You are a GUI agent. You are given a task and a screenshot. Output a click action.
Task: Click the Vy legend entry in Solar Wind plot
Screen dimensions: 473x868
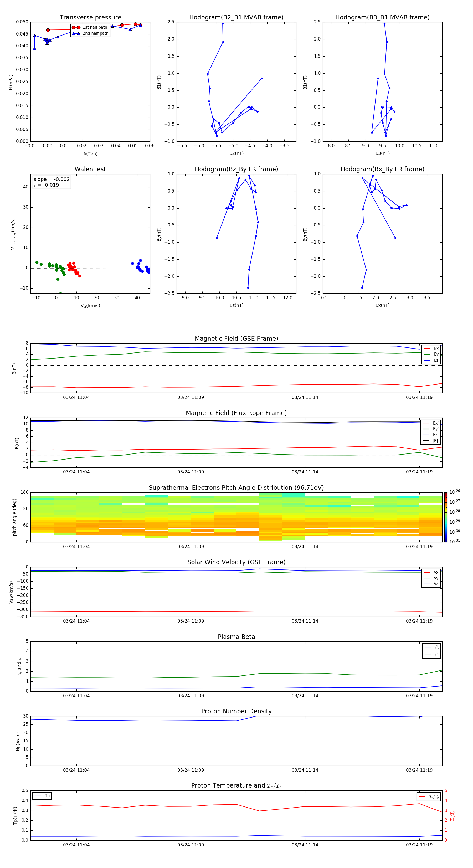coord(431,578)
